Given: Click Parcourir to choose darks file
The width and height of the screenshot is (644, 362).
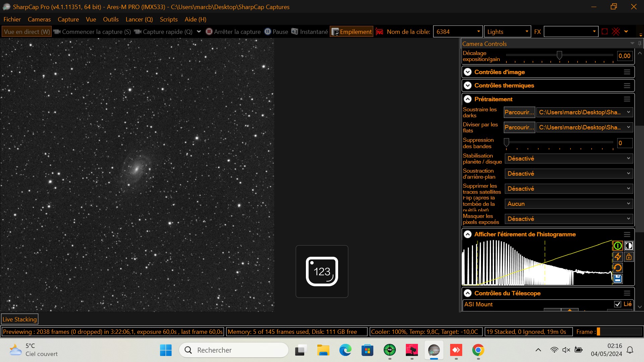Looking at the screenshot, I should tap(519, 112).
